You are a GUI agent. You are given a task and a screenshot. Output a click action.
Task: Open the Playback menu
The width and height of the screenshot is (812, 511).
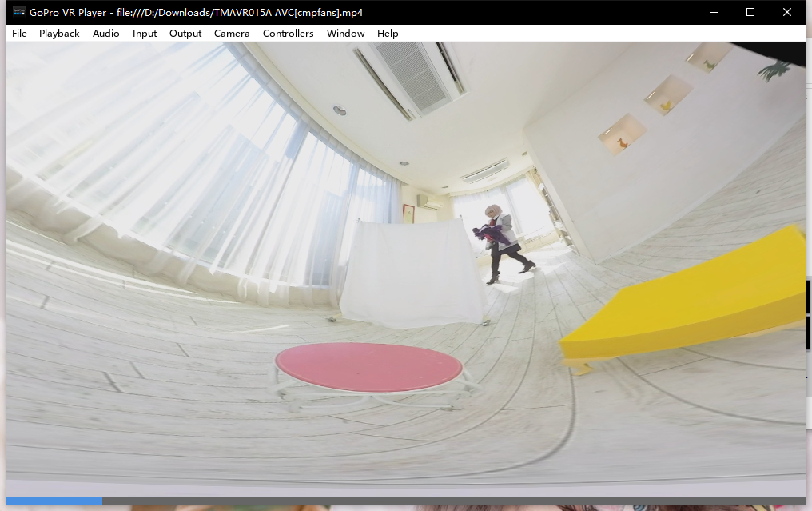(59, 33)
